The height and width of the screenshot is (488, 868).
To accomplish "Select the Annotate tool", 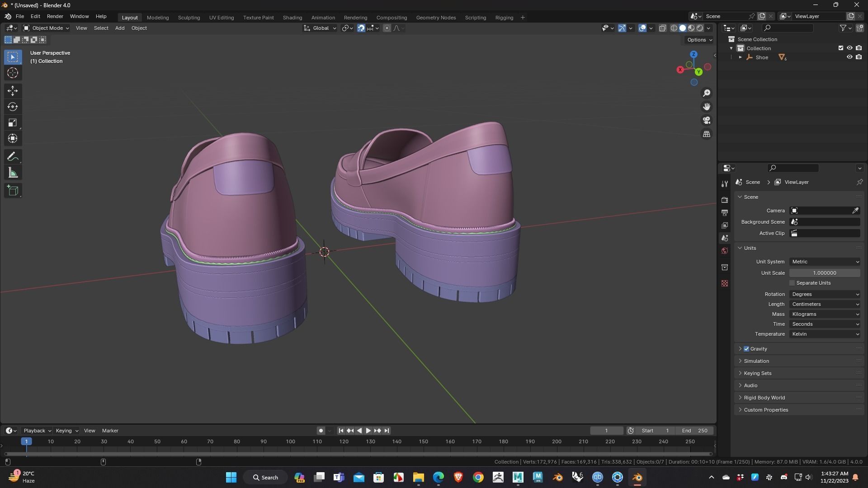I will 13,157.
